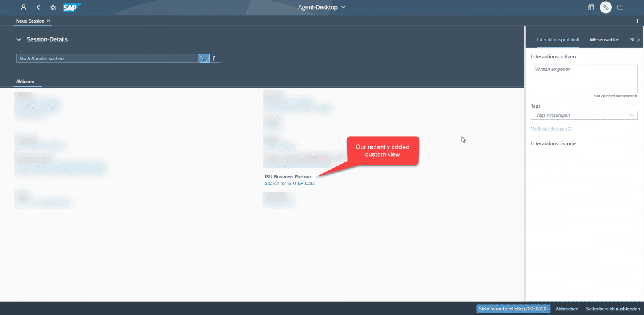Open the Search for IS-U BP Data link
644x315 pixels.
click(290, 183)
